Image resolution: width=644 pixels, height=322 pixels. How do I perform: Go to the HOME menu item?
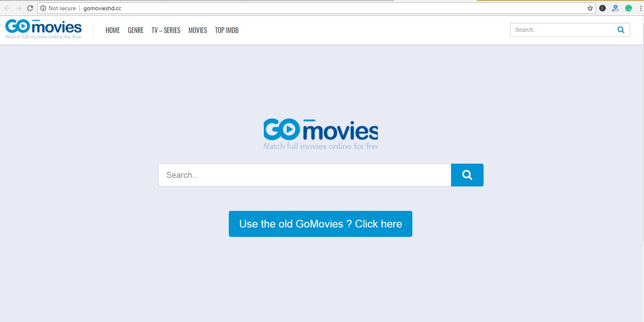[113, 30]
